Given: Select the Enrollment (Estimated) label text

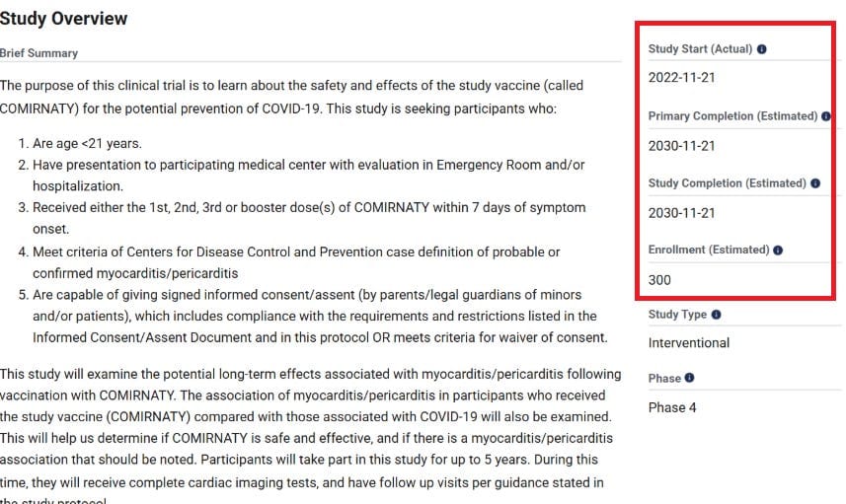Looking at the screenshot, I should pyautogui.click(x=709, y=250).
